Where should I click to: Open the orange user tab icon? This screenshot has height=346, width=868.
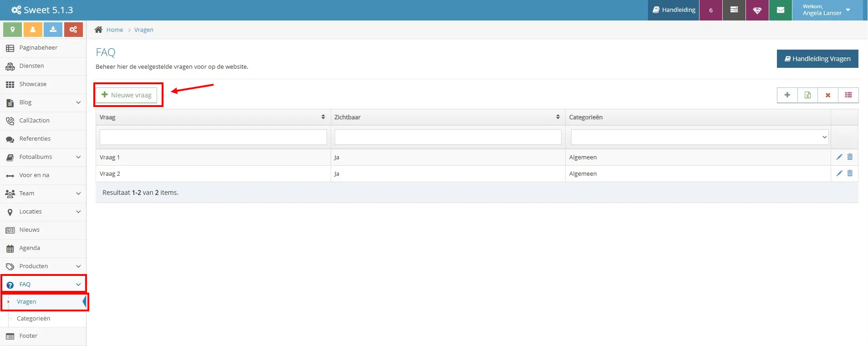pos(33,30)
